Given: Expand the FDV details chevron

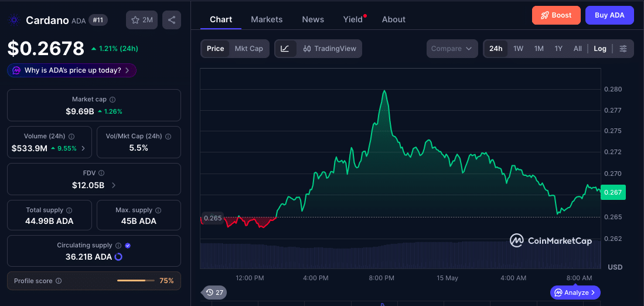Looking at the screenshot, I should (114, 185).
